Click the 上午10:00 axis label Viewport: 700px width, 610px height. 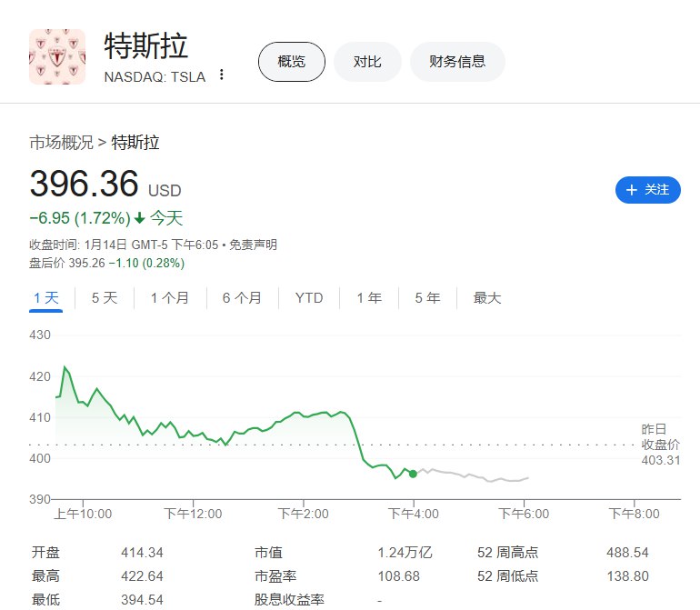point(83,514)
